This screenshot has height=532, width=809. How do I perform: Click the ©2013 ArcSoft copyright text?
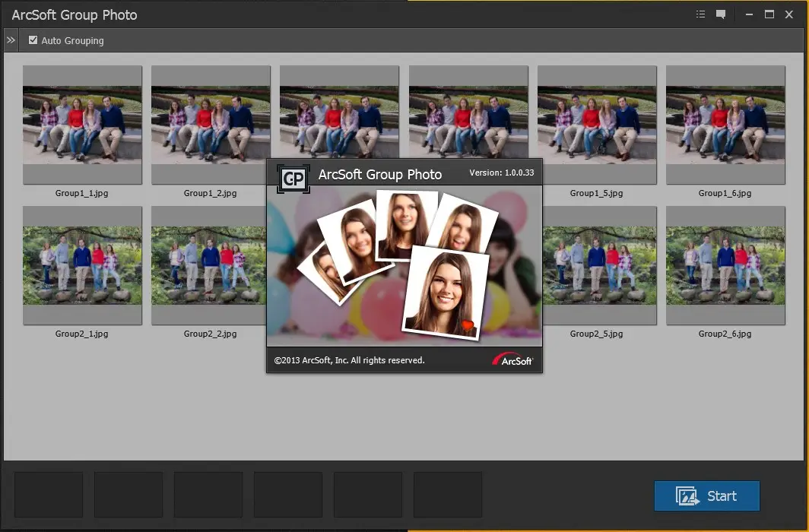[349, 360]
